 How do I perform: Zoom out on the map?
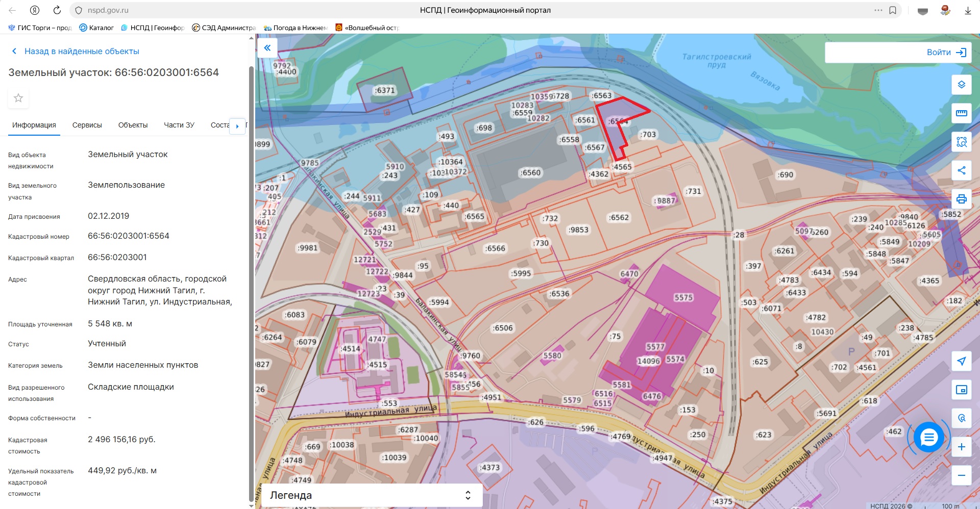(961, 475)
